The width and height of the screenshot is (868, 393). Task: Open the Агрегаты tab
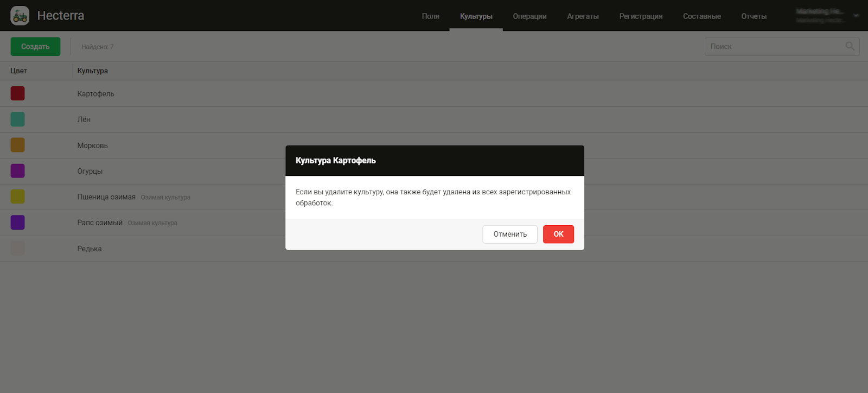click(x=583, y=16)
